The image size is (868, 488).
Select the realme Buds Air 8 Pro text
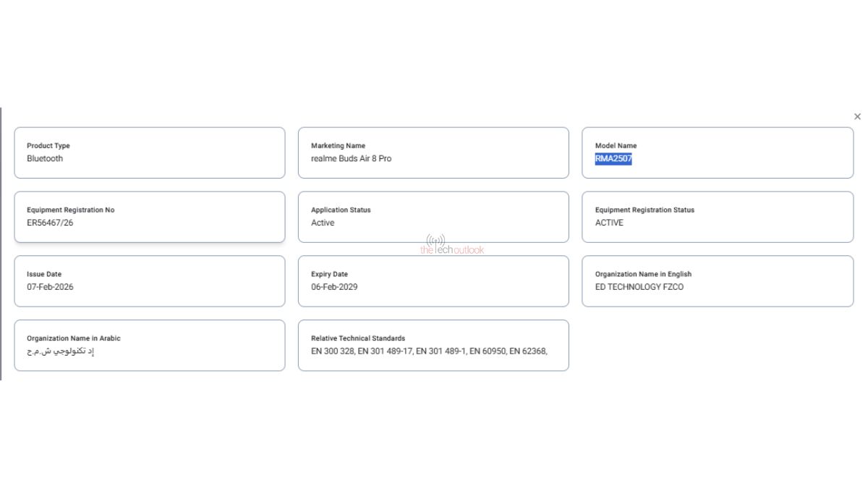(x=351, y=159)
